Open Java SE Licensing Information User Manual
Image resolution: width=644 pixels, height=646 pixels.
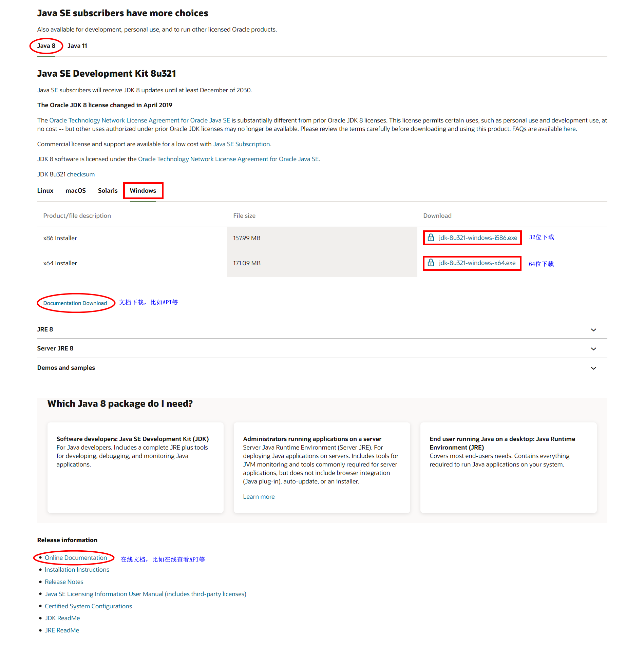[x=146, y=594]
